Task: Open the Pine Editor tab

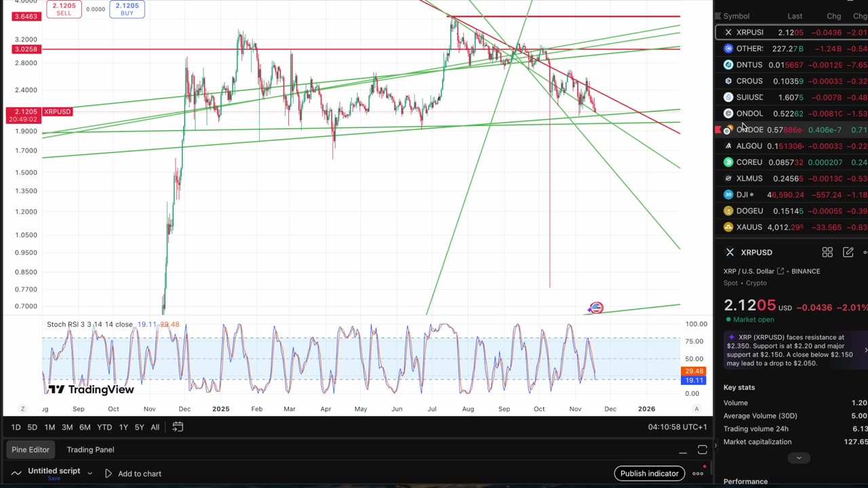Action: tap(31, 449)
